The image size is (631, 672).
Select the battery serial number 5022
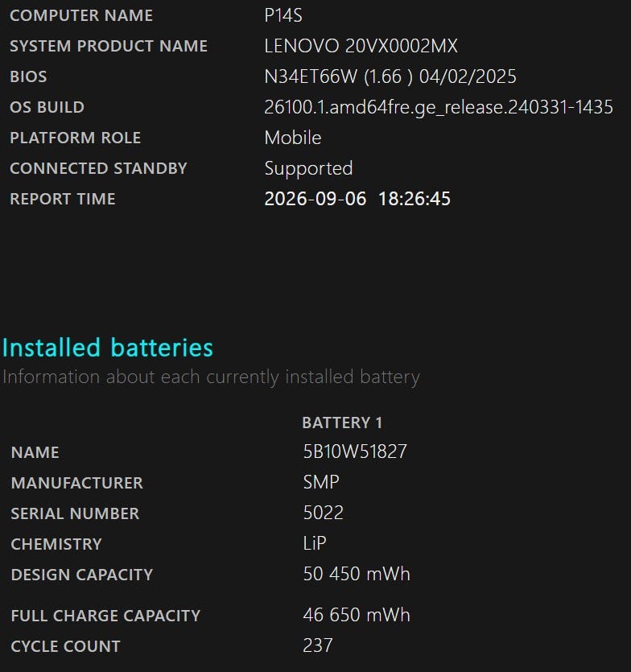[x=324, y=513]
